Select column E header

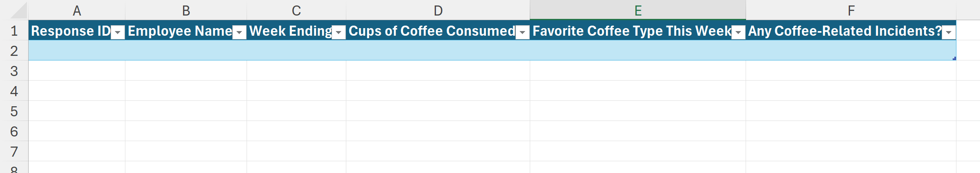pyautogui.click(x=638, y=10)
